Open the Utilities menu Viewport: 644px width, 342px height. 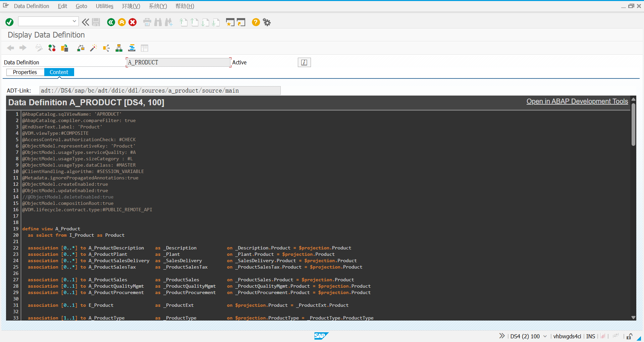click(105, 6)
